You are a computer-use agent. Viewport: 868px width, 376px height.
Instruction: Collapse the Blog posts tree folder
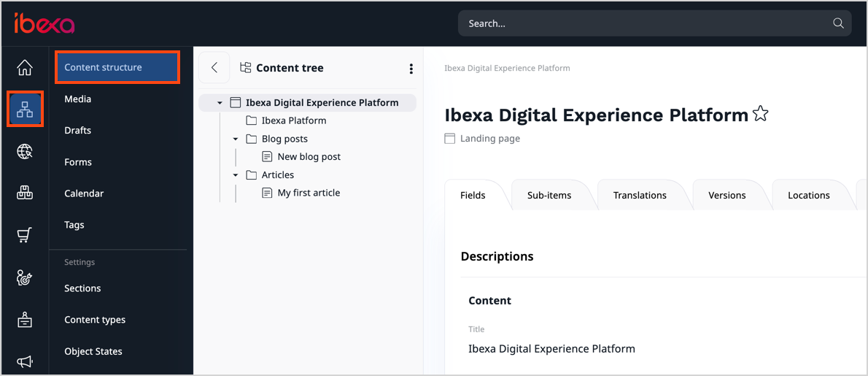tap(236, 139)
